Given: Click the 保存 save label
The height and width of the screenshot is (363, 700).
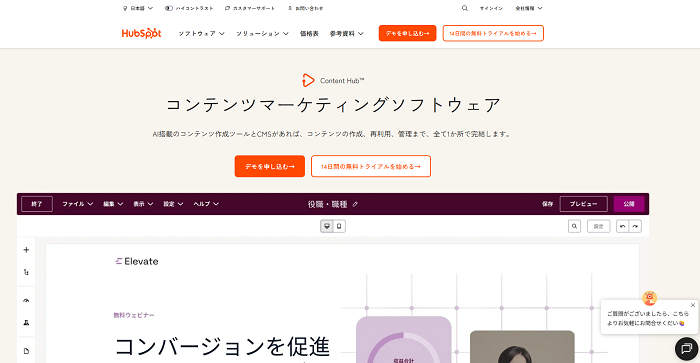Looking at the screenshot, I should [547, 204].
